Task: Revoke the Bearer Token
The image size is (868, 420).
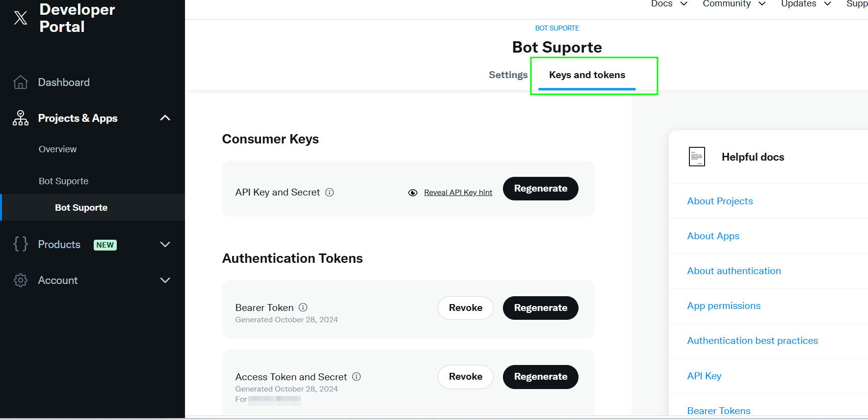Action: (465, 308)
